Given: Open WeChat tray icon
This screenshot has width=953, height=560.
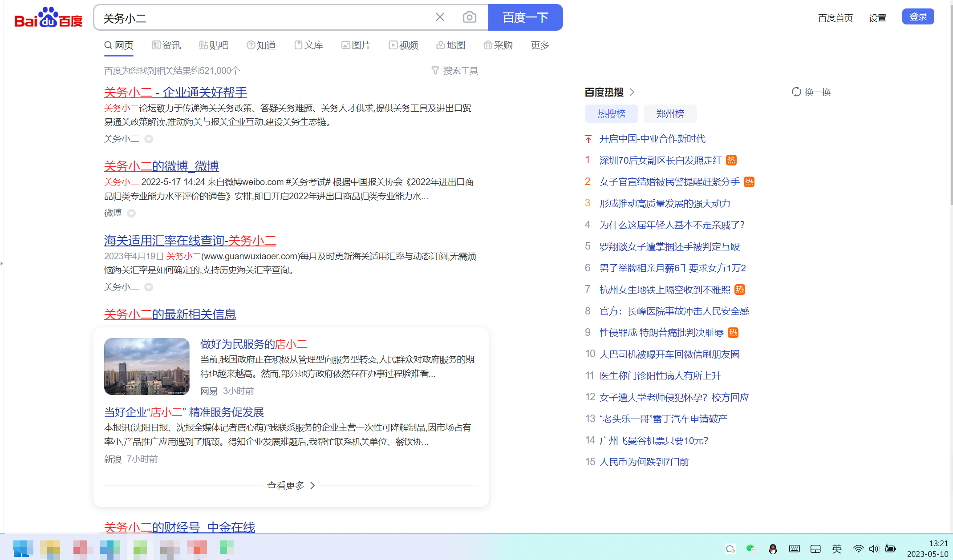Looking at the screenshot, I should click(x=751, y=549).
